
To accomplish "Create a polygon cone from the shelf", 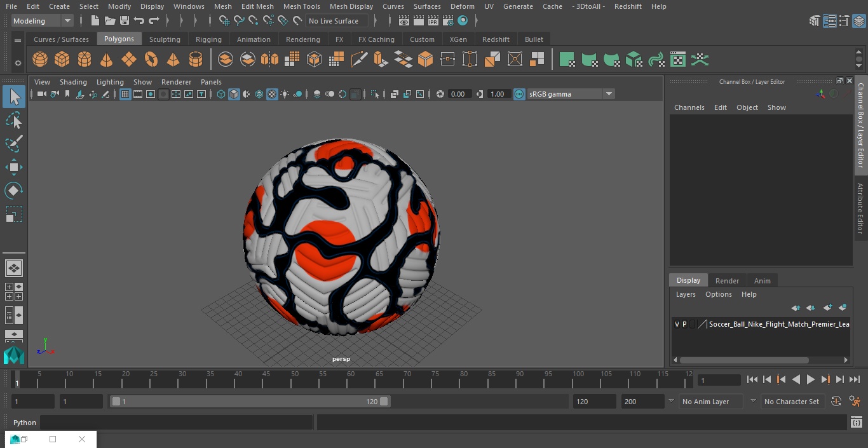I will pyautogui.click(x=107, y=60).
